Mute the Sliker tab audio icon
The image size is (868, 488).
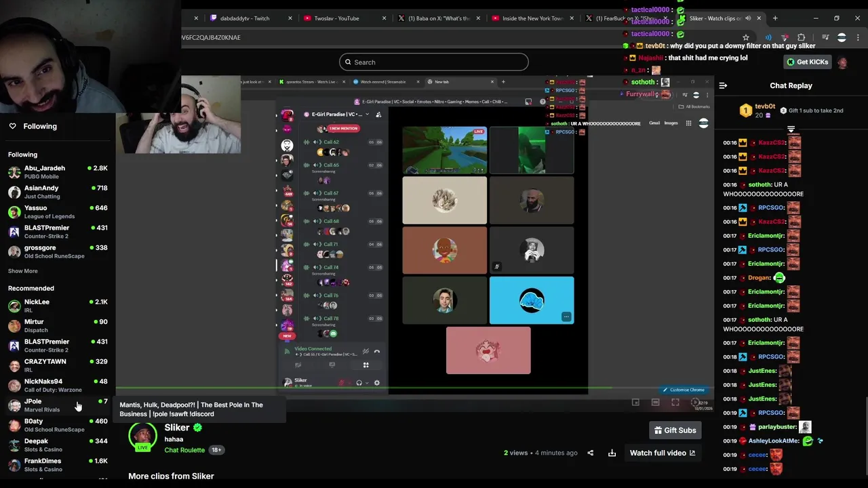[749, 18]
